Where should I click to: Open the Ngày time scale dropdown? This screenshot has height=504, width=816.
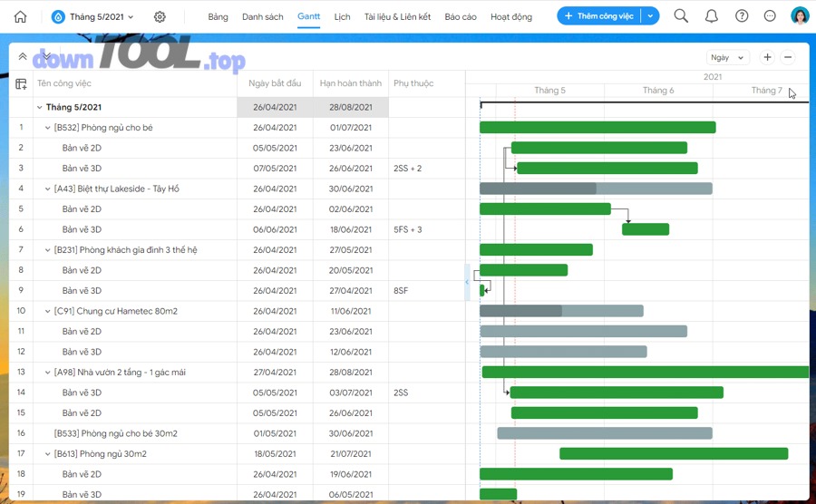point(727,57)
